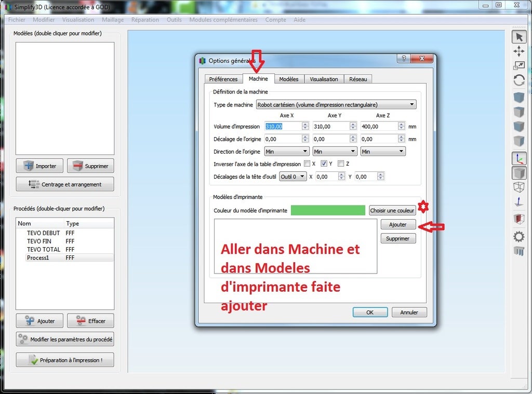Open Direction de l'origine Axe Z dropdown
The image size is (532, 394).
click(x=383, y=151)
